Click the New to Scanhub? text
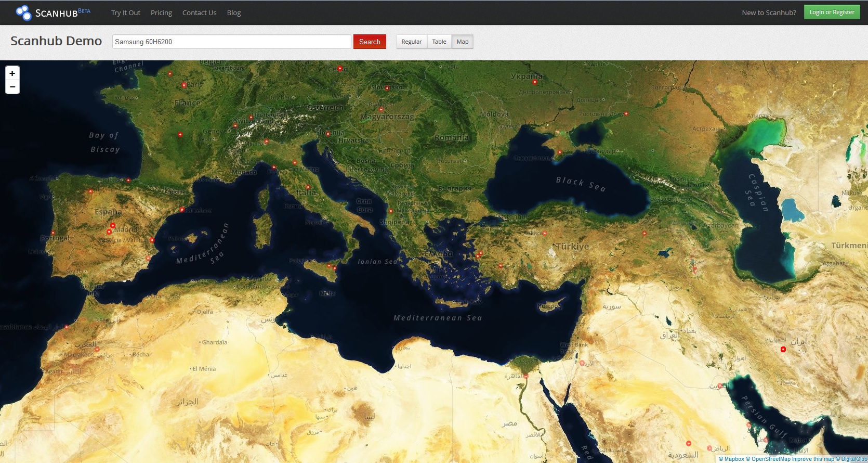Viewport: 868px width, 463px height. (769, 12)
